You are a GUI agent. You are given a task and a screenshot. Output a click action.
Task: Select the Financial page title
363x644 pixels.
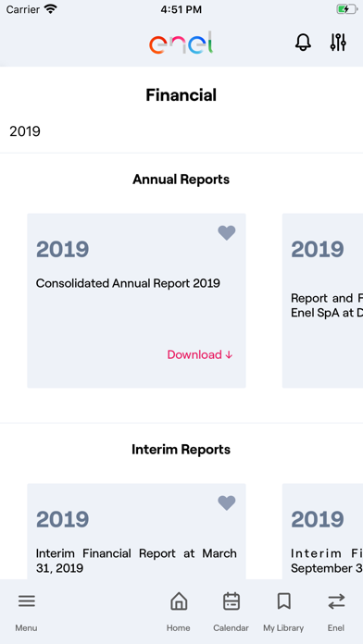coord(181,95)
